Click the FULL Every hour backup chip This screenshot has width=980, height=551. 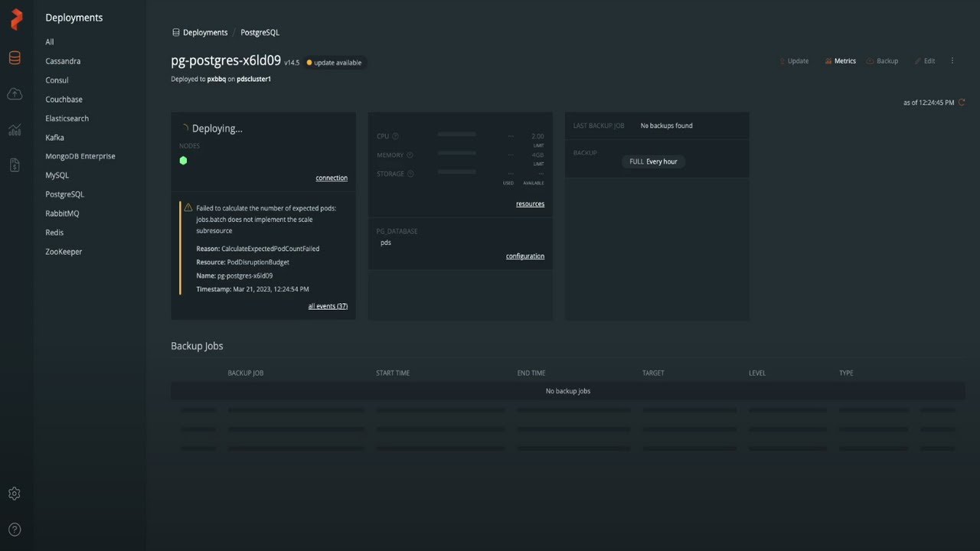point(653,161)
